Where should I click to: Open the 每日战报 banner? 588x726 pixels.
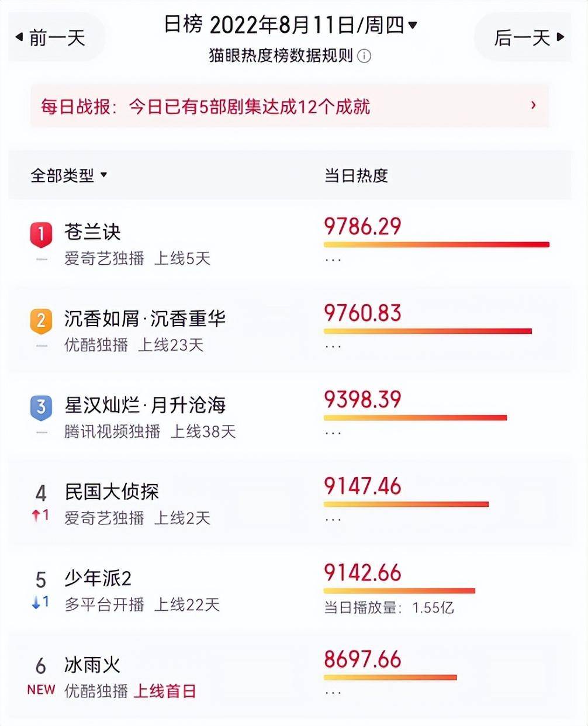click(289, 106)
